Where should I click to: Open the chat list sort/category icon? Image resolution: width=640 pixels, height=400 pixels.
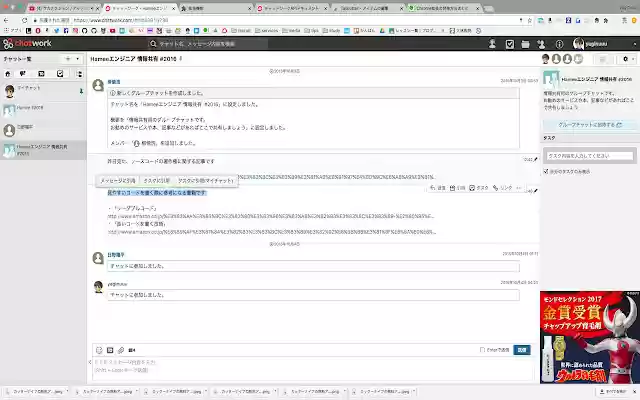point(79,74)
